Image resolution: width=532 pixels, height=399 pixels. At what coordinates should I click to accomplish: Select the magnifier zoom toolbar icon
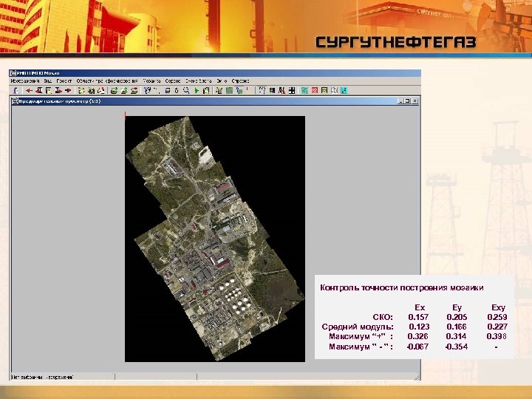click(186, 91)
